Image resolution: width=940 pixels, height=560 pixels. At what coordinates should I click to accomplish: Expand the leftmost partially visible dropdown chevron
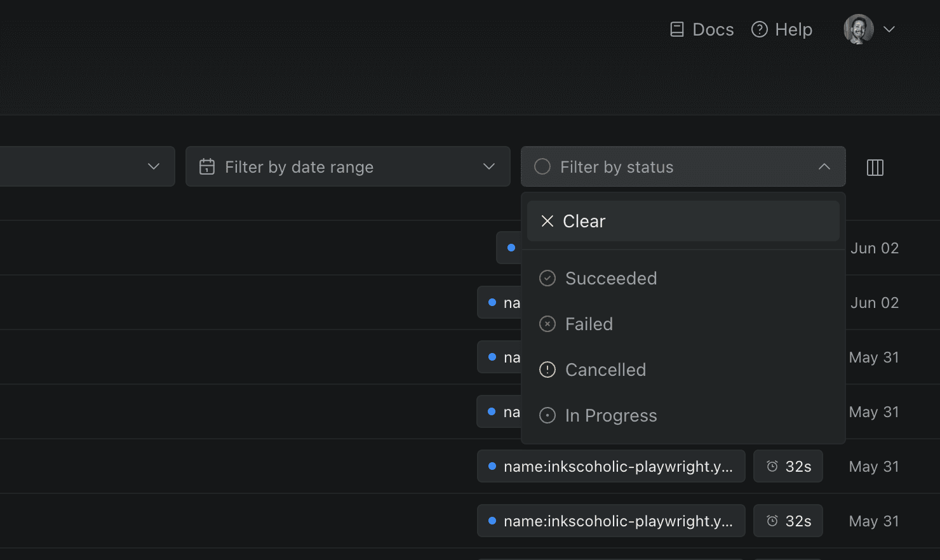[x=154, y=166]
